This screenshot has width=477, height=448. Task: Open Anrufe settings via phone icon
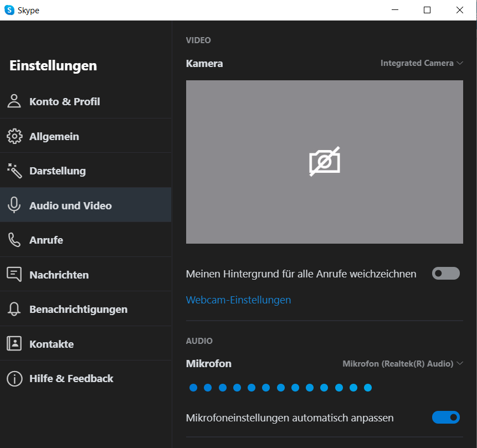(14, 239)
